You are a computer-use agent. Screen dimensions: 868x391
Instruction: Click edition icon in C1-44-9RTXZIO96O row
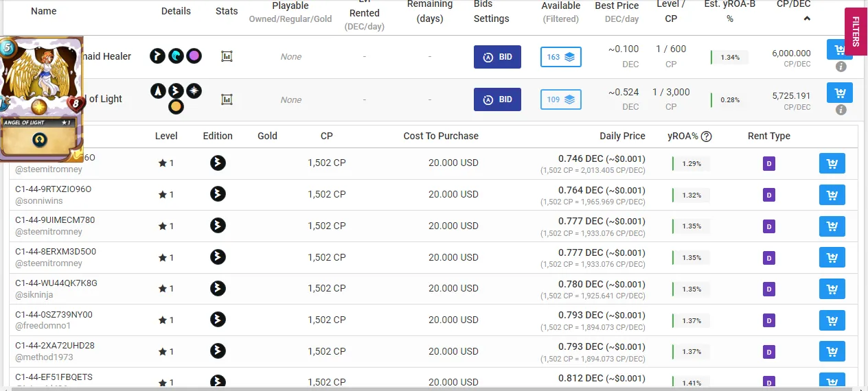click(218, 194)
